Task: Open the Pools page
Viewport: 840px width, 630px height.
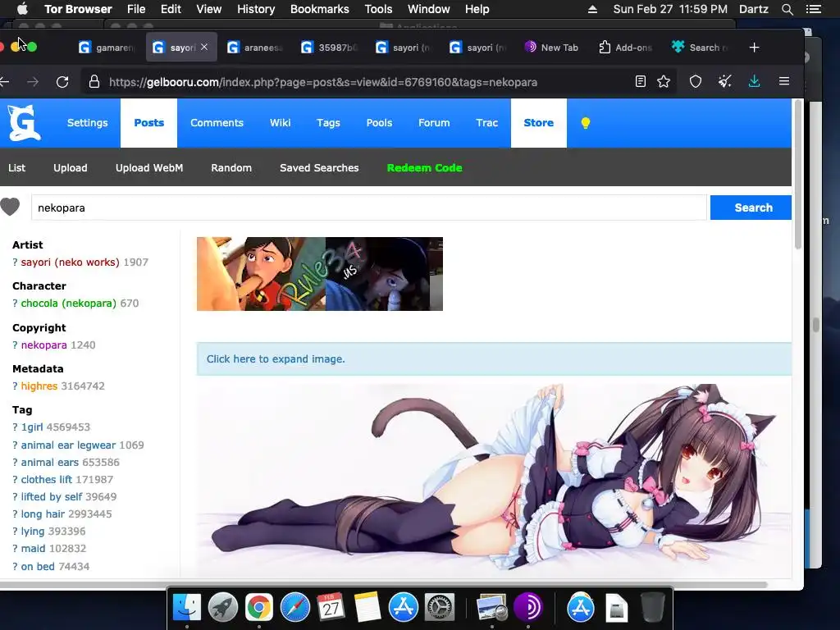Action: pyautogui.click(x=379, y=123)
